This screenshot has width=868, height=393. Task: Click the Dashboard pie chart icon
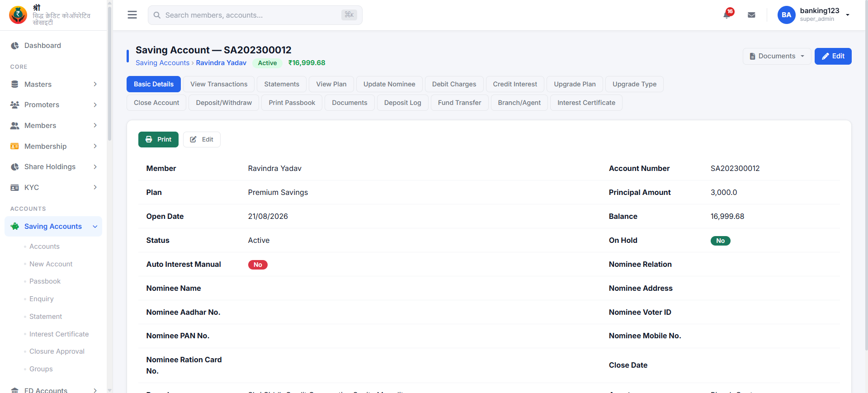(x=15, y=46)
